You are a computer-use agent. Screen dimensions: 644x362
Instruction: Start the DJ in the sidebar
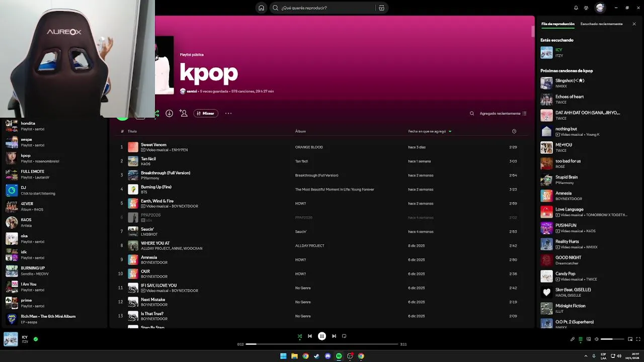54,190
